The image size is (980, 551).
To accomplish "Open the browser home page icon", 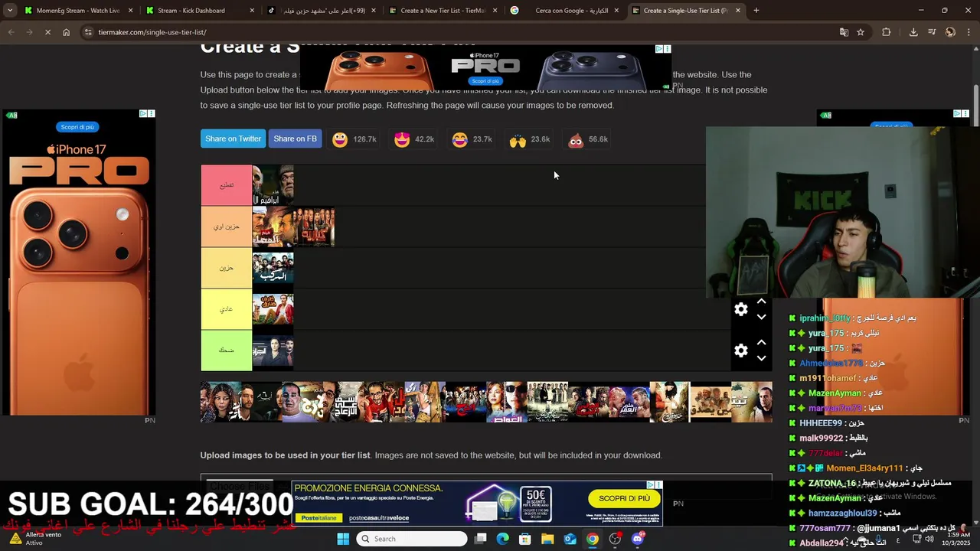I will pos(67,32).
